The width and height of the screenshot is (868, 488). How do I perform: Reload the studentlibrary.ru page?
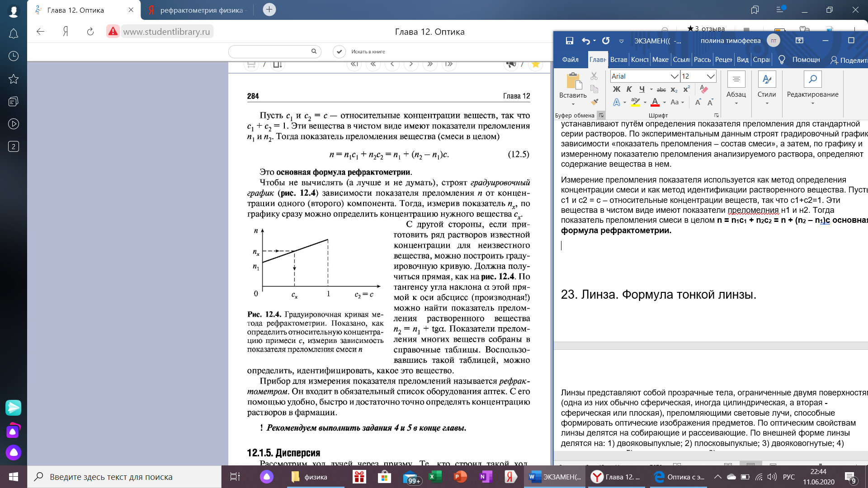90,32
